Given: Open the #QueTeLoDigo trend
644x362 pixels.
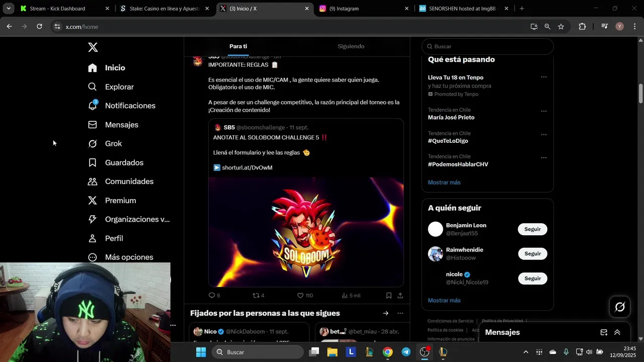Looking at the screenshot, I should [x=448, y=141].
